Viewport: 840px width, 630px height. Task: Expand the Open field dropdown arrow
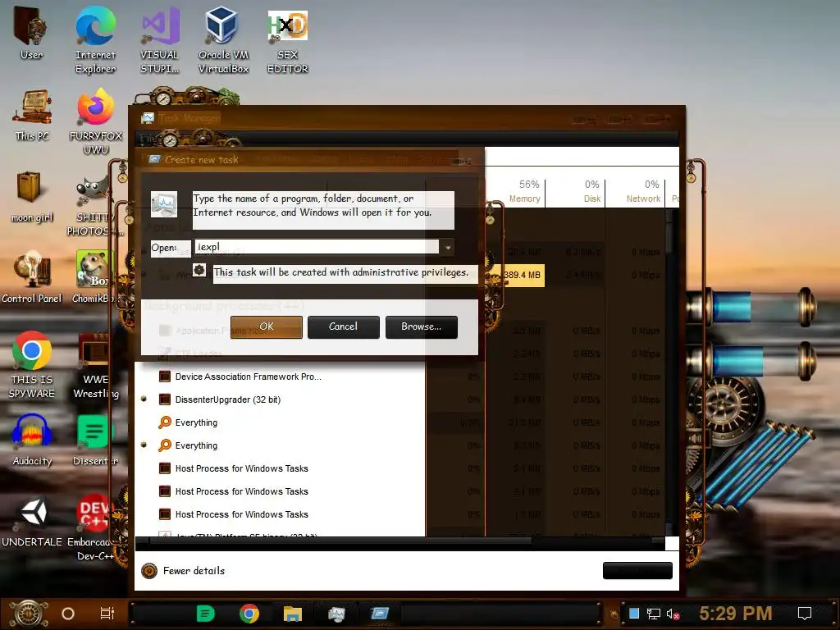tap(447, 247)
